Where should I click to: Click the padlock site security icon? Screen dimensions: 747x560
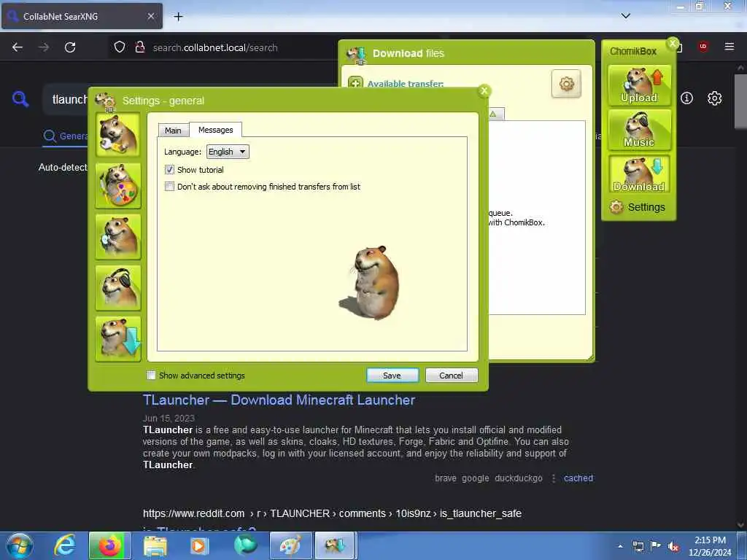coord(139,47)
